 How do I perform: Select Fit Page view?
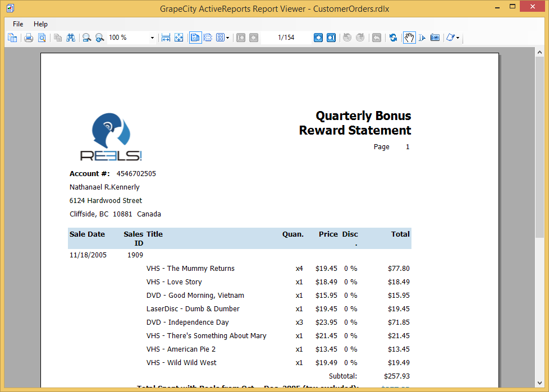click(179, 38)
